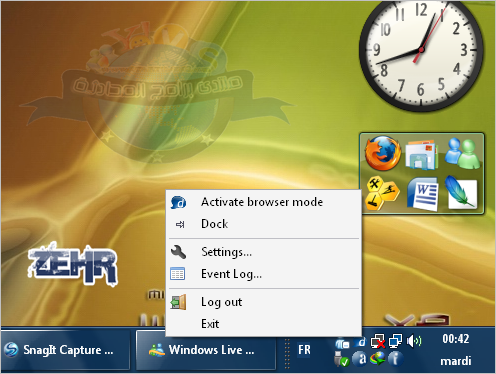Open the volume speaker tray icon
Image resolution: width=496 pixels, height=374 pixels.
414,341
